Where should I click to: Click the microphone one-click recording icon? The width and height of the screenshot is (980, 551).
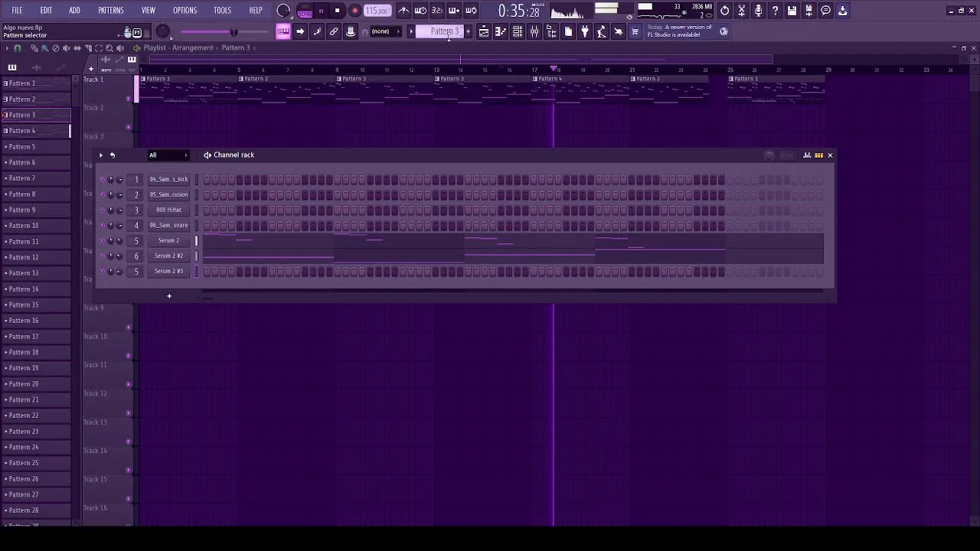tap(758, 11)
